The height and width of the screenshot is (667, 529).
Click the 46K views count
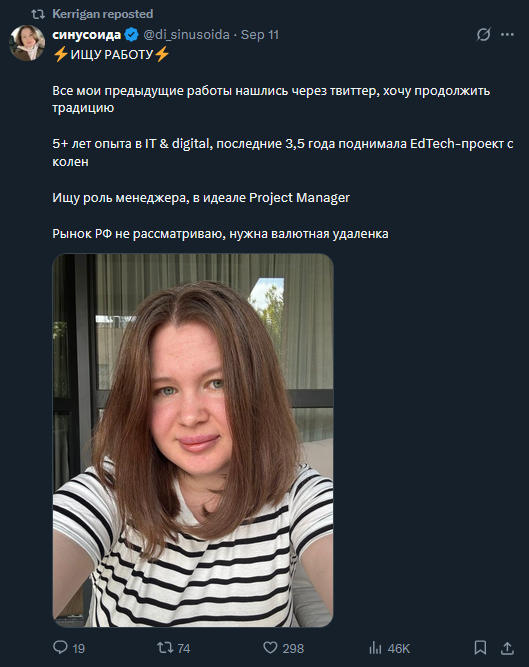pos(399,648)
